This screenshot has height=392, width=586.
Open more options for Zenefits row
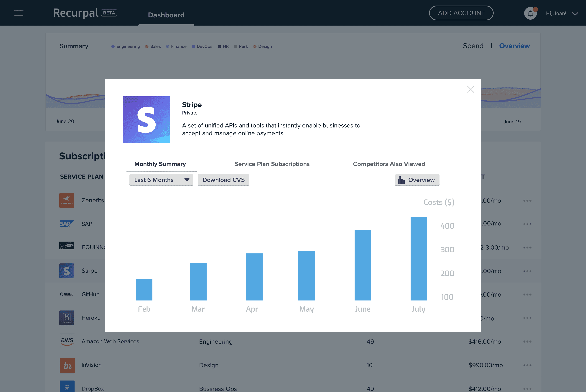point(527,200)
